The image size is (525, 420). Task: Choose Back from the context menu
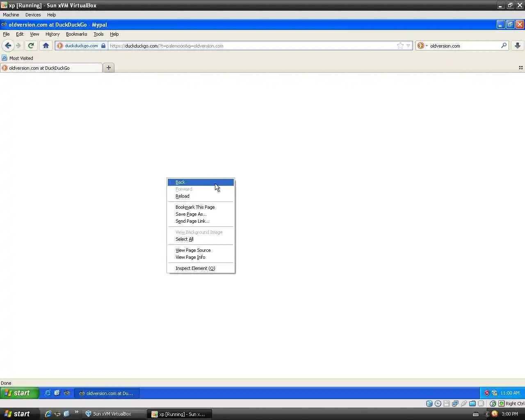201,182
